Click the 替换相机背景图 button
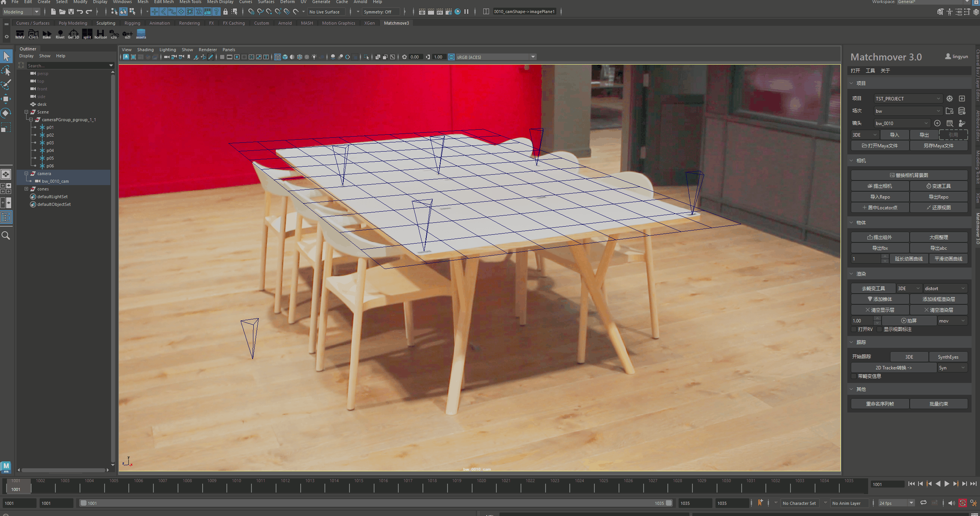This screenshot has width=980, height=516. tap(909, 175)
